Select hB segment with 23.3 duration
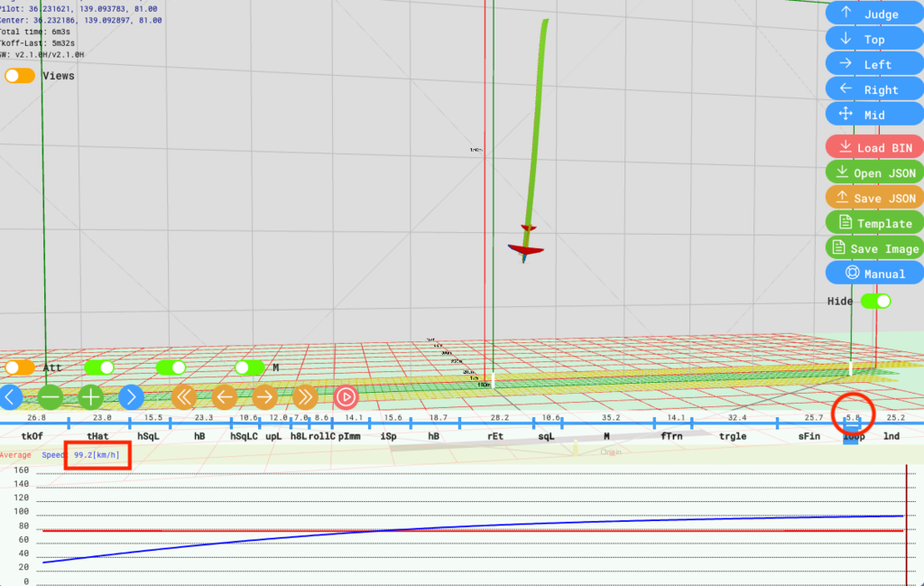 [199, 436]
